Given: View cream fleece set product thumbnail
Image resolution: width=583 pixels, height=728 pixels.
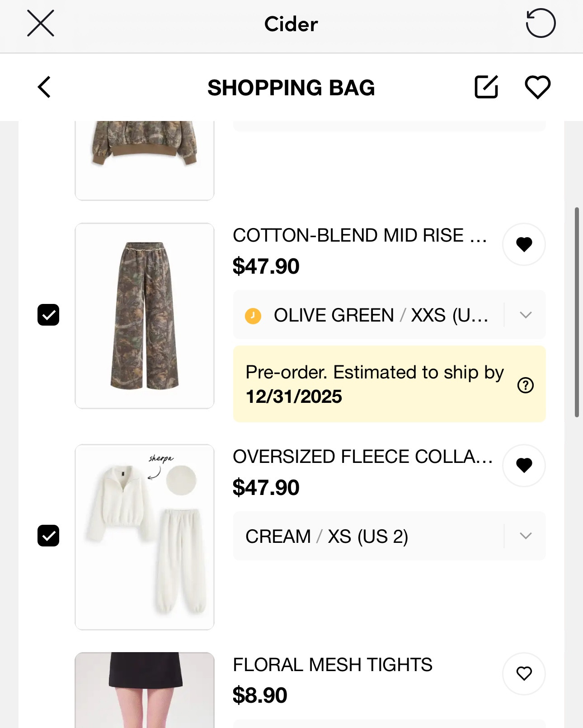Looking at the screenshot, I should (x=145, y=537).
